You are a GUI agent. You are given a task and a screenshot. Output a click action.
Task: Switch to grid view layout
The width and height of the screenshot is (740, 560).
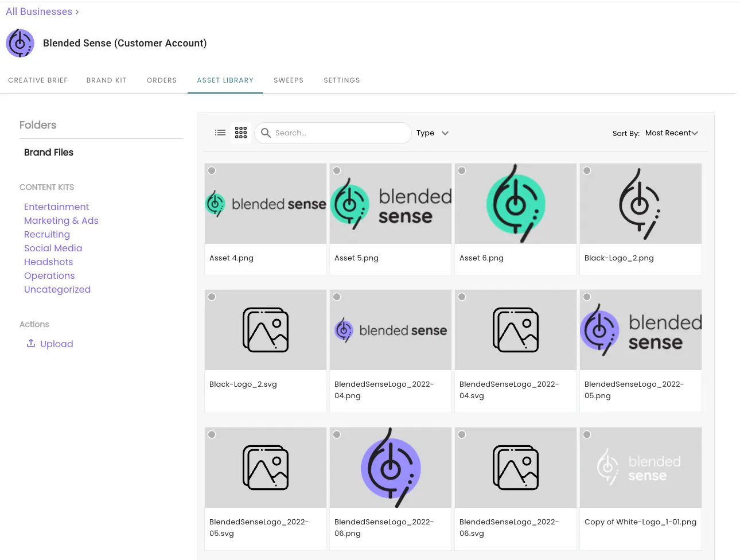coord(241,133)
